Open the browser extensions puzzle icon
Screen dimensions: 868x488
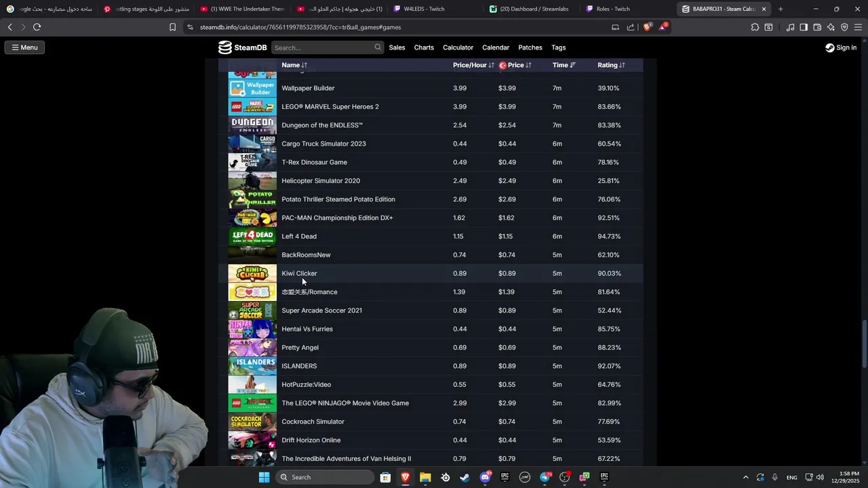pos(755,27)
